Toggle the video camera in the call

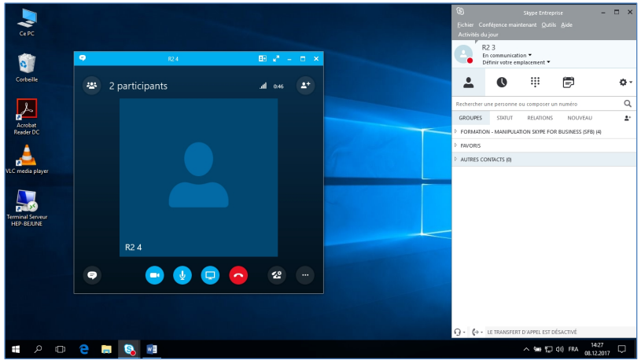coord(154,275)
